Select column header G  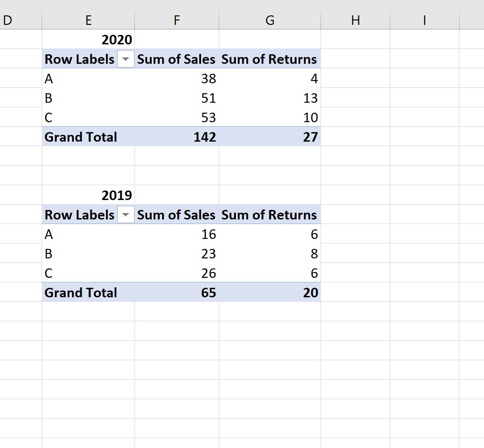tap(270, 20)
